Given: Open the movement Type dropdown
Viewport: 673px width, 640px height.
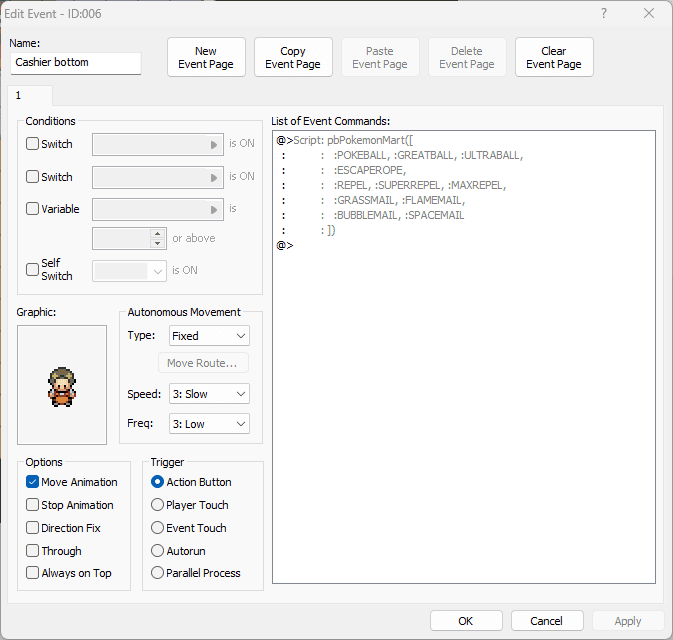Looking at the screenshot, I should point(209,336).
